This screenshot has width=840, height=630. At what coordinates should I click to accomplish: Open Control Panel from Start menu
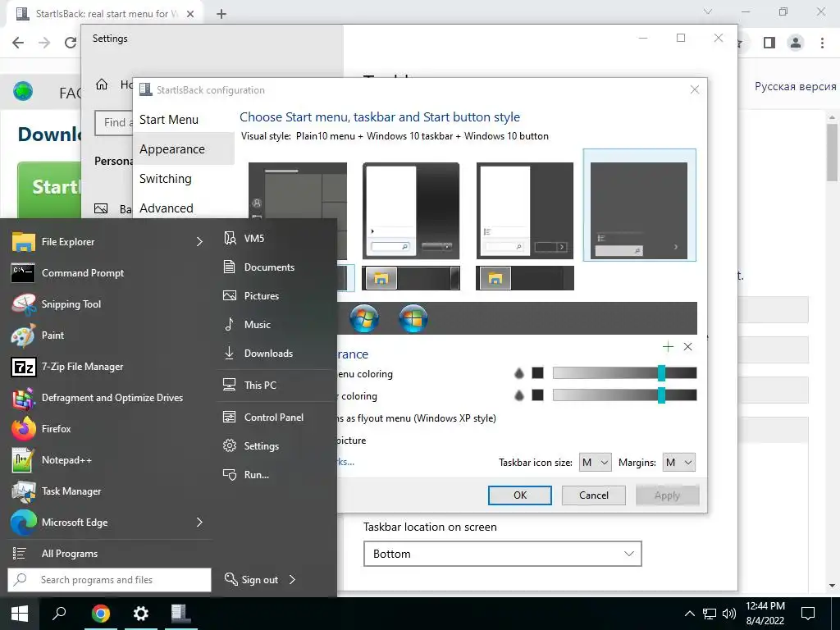(x=276, y=417)
